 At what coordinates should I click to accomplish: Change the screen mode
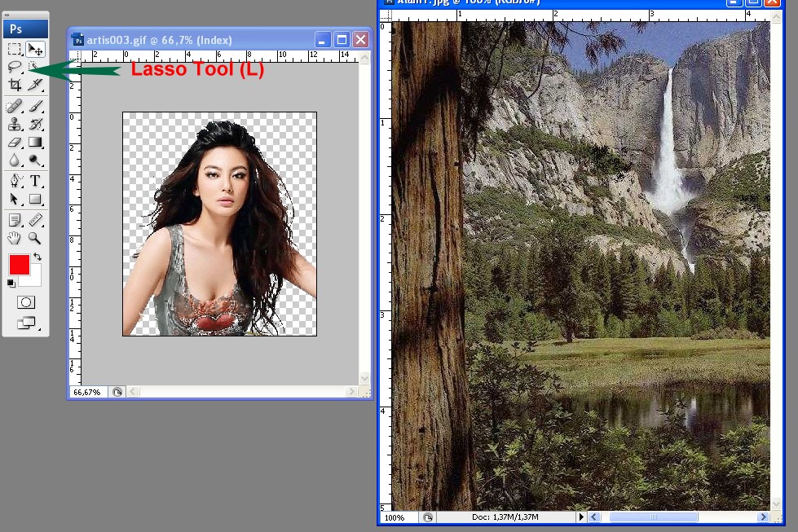pyautogui.click(x=26, y=323)
